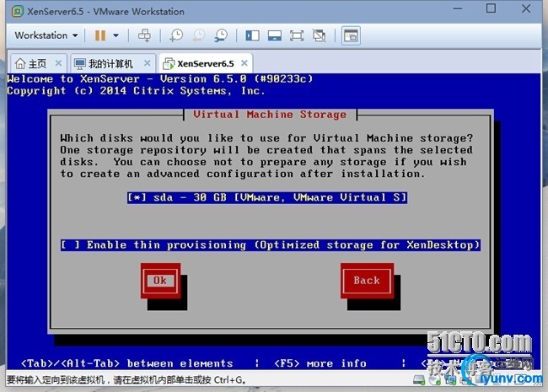Click the 'Copyright (c) 2014 Citrix Systems' line

(136, 91)
